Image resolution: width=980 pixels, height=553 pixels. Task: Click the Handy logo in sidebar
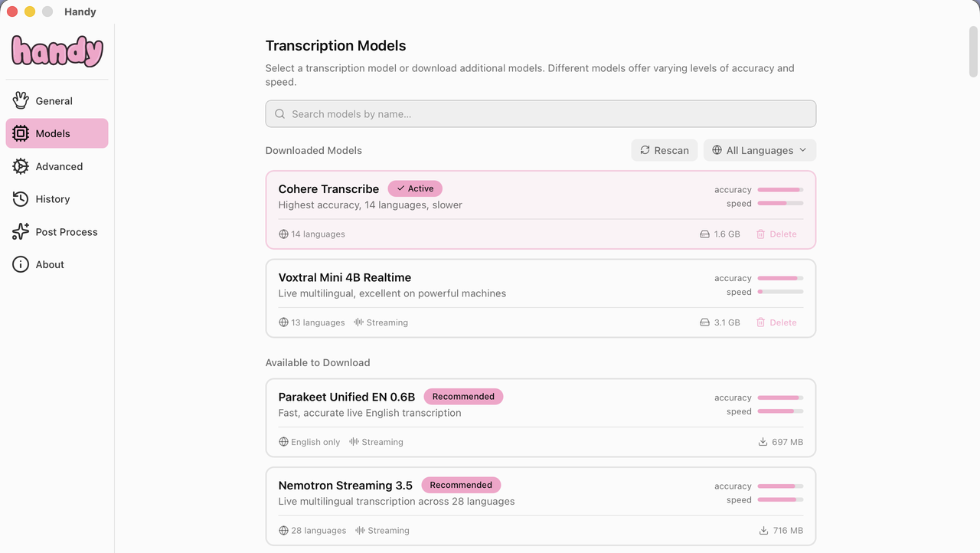pyautogui.click(x=57, y=51)
